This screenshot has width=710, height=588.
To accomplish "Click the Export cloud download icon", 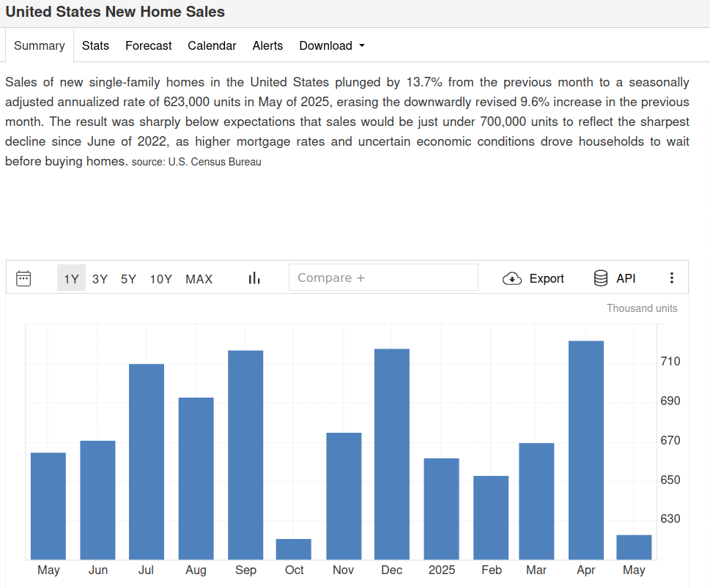I will click(512, 278).
